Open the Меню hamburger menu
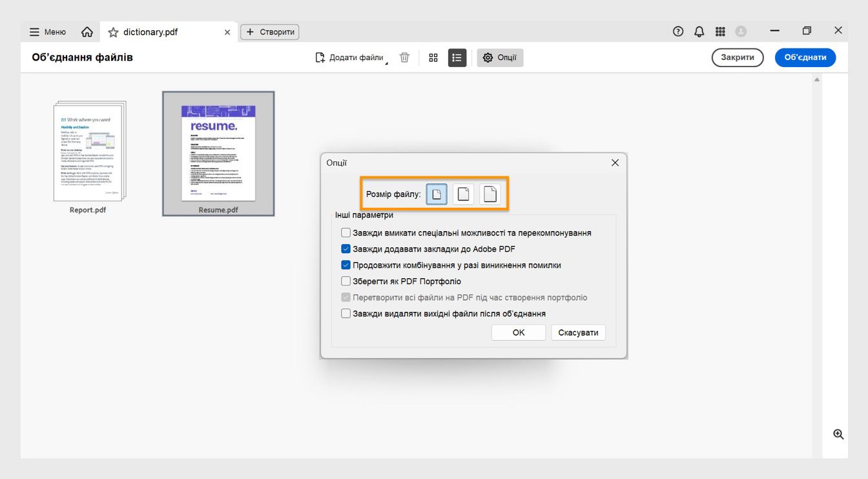Screen dimensions: 868x479 tap(47, 32)
